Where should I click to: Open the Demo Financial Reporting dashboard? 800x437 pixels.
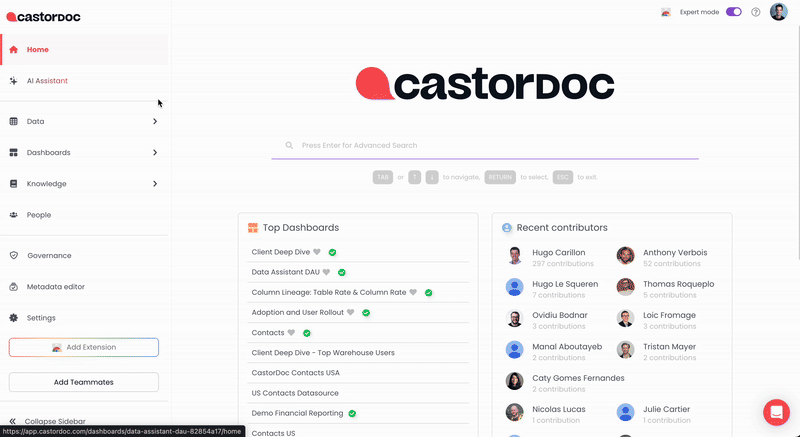[x=297, y=413]
